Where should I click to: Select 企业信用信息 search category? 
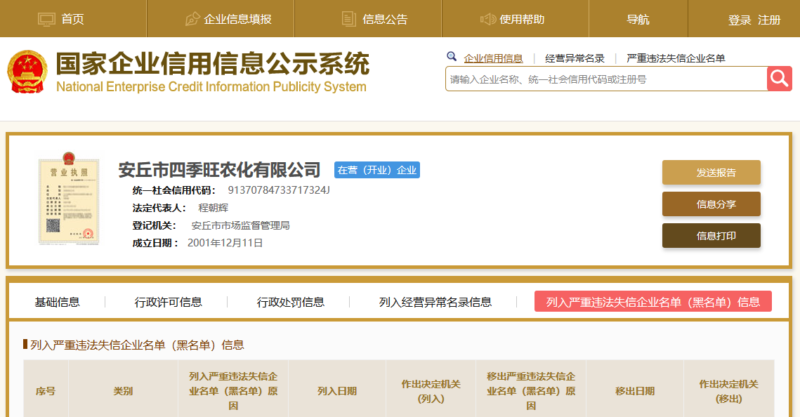pos(493,58)
